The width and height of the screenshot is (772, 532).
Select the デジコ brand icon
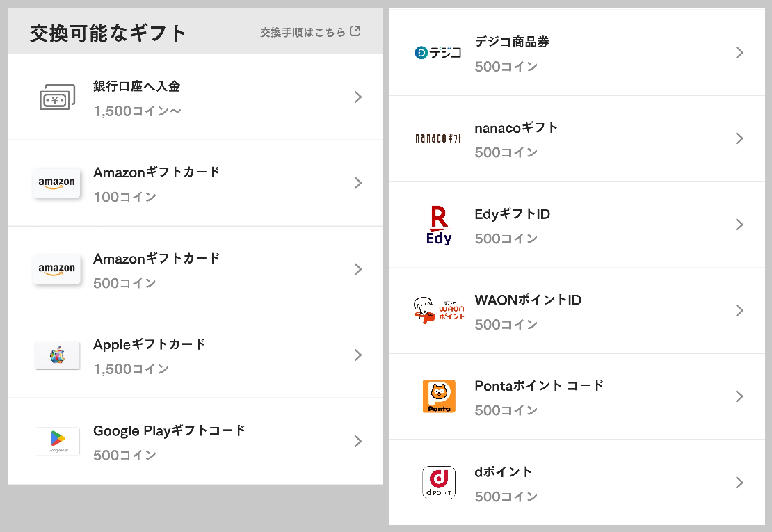[x=439, y=52]
